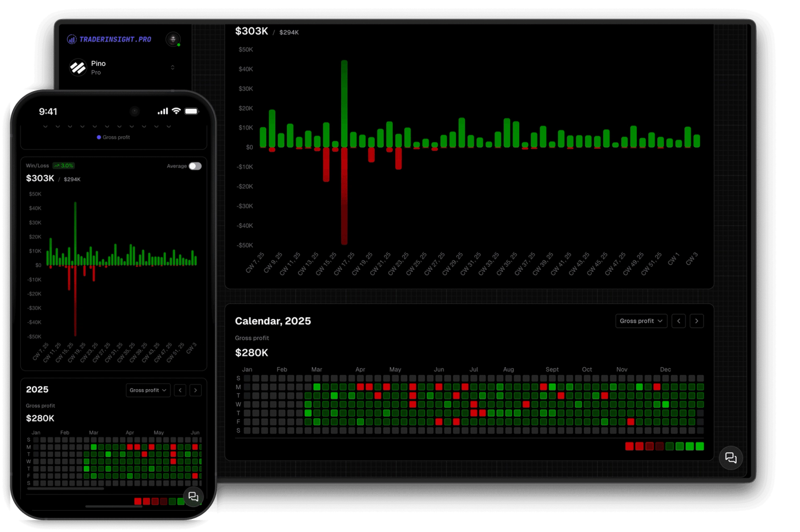Tap the Wi-Fi icon in the status bar

tap(175, 111)
